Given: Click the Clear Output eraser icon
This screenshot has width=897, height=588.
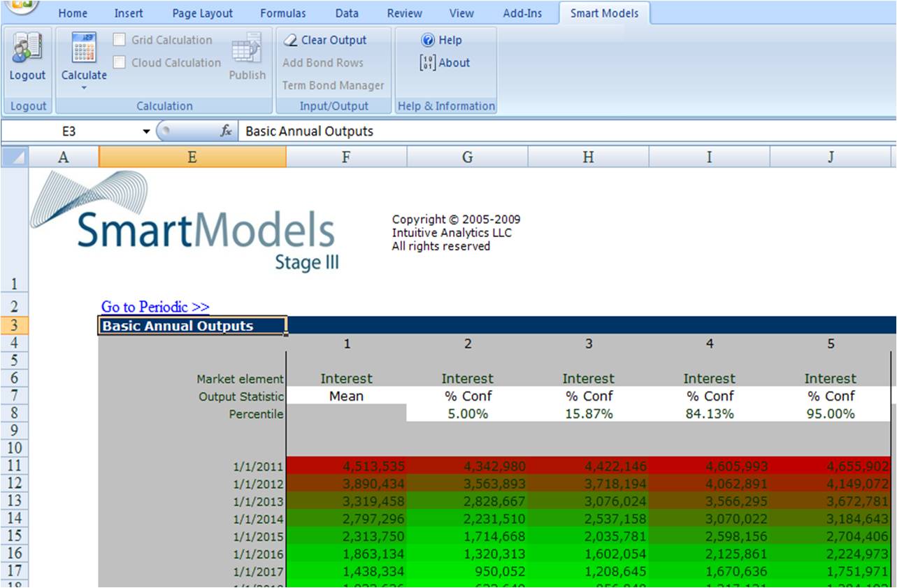Looking at the screenshot, I should (290, 41).
